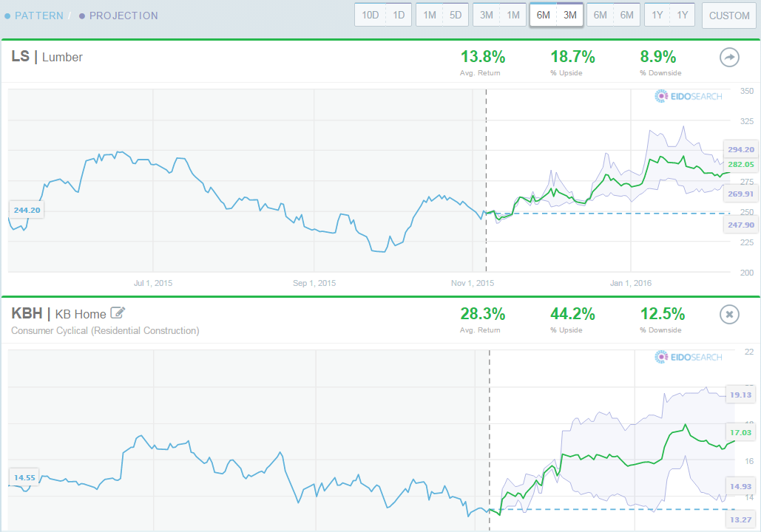Click the 200 axis value on Lumber chart

coord(747,273)
